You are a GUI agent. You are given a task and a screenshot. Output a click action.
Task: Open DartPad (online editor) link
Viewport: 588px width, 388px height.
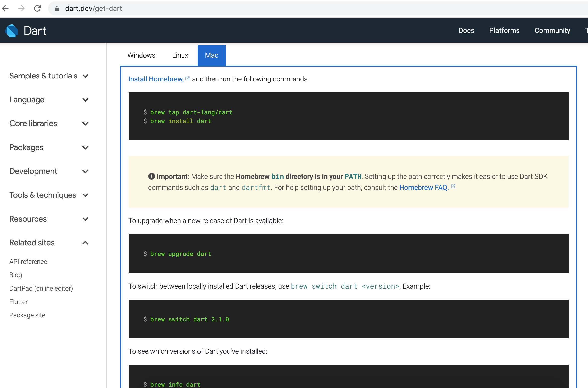(x=41, y=288)
